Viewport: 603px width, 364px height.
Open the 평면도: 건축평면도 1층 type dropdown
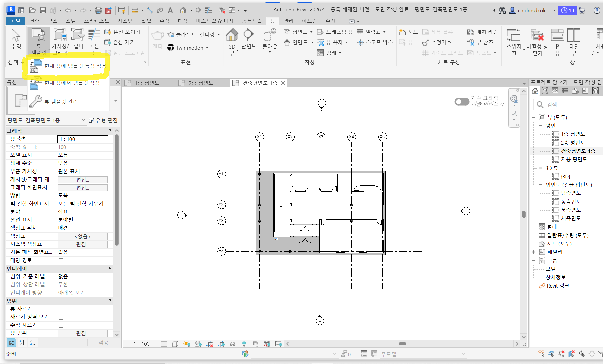[83, 120]
